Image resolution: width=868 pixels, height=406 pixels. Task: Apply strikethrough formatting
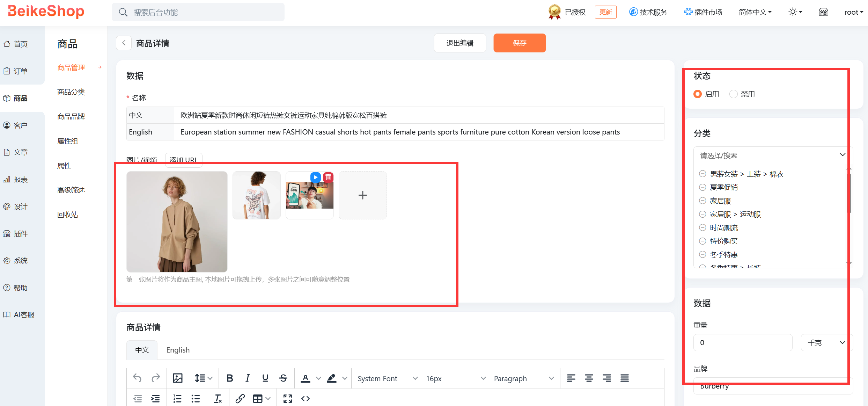point(283,378)
